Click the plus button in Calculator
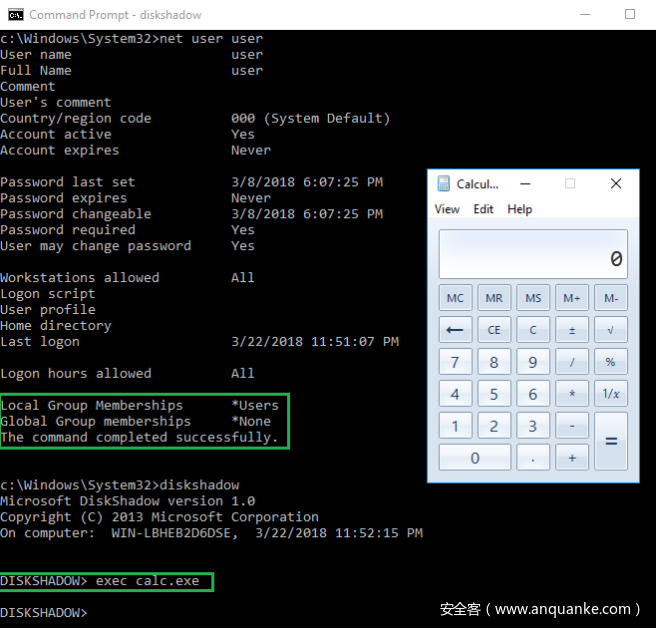Viewport: 656px width, 628px height. (x=572, y=458)
